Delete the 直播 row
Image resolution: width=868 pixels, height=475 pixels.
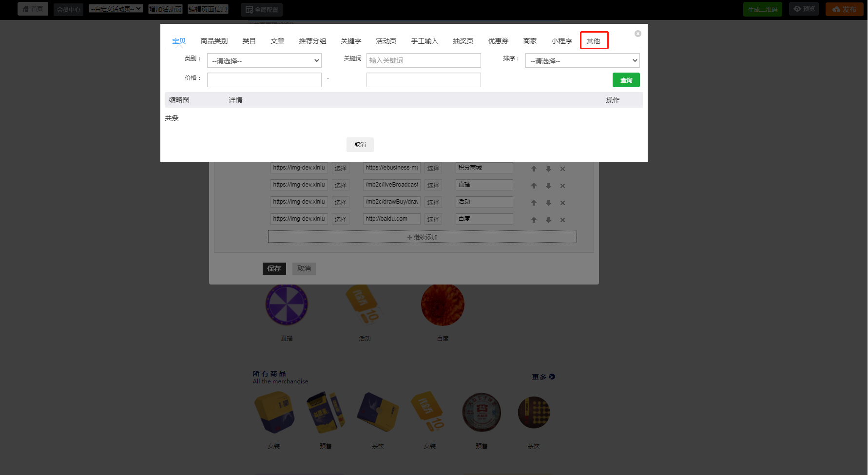coord(562,186)
